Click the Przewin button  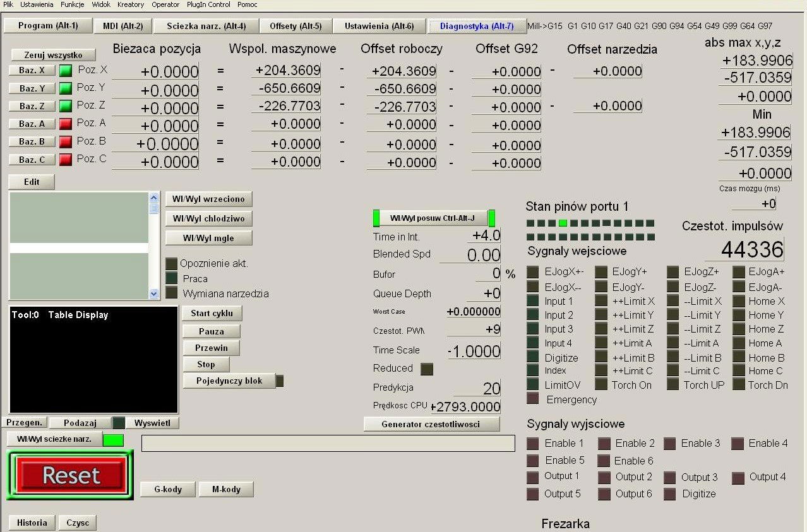click(212, 348)
